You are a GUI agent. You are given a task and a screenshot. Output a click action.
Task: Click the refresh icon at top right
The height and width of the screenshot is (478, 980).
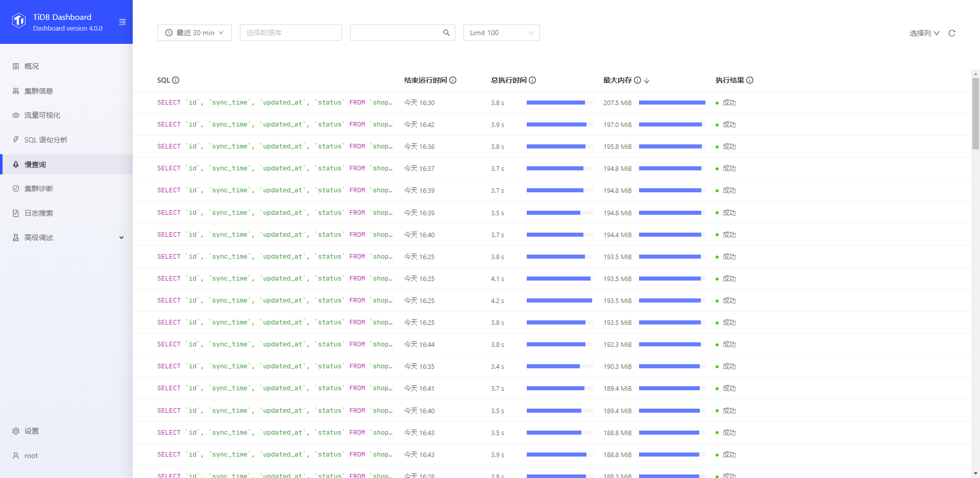pyautogui.click(x=951, y=33)
